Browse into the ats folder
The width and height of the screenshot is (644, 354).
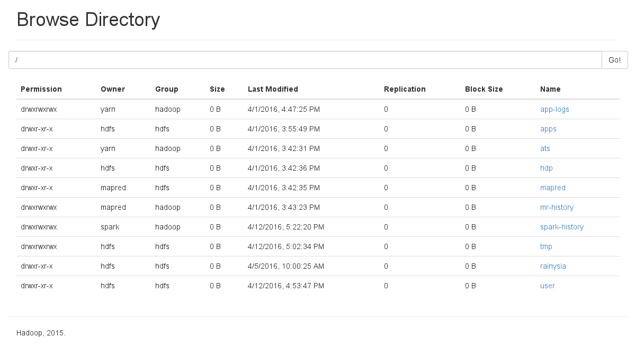click(x=545, y=148)
